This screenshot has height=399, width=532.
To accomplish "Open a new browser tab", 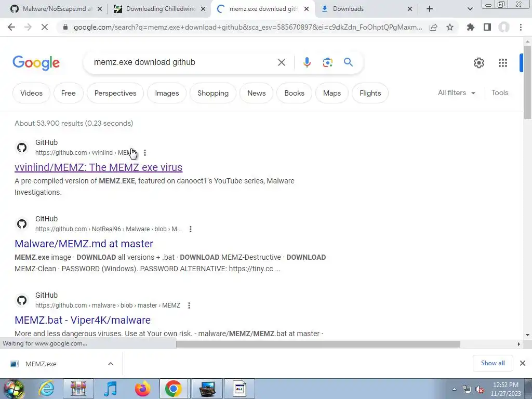I will [x=430, y=9].
